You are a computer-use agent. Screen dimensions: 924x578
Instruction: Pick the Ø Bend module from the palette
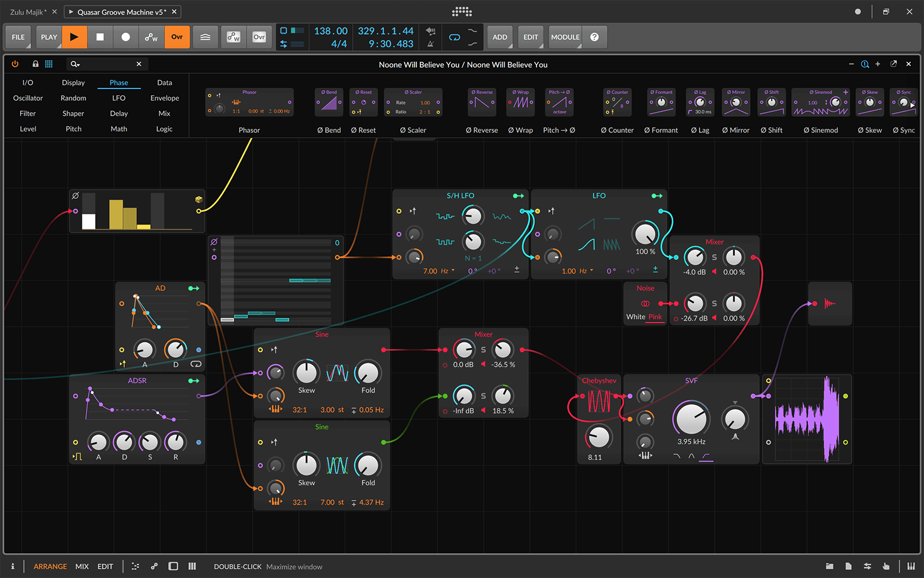tap(329, 103)
